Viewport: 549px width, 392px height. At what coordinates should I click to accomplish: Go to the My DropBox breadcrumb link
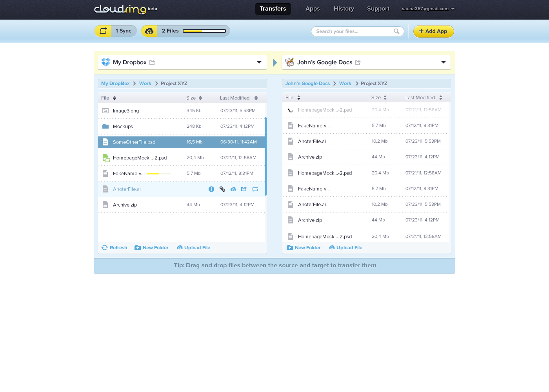click(x=115, y=83)
